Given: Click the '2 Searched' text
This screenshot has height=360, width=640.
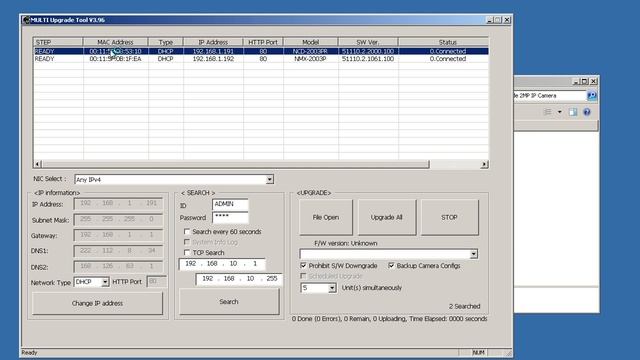Looking at the screenshot, I should [x=464, y=306].
